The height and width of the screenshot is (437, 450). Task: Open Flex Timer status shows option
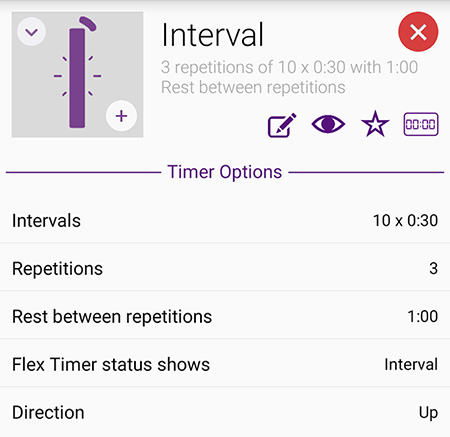[x=225, y=364]
